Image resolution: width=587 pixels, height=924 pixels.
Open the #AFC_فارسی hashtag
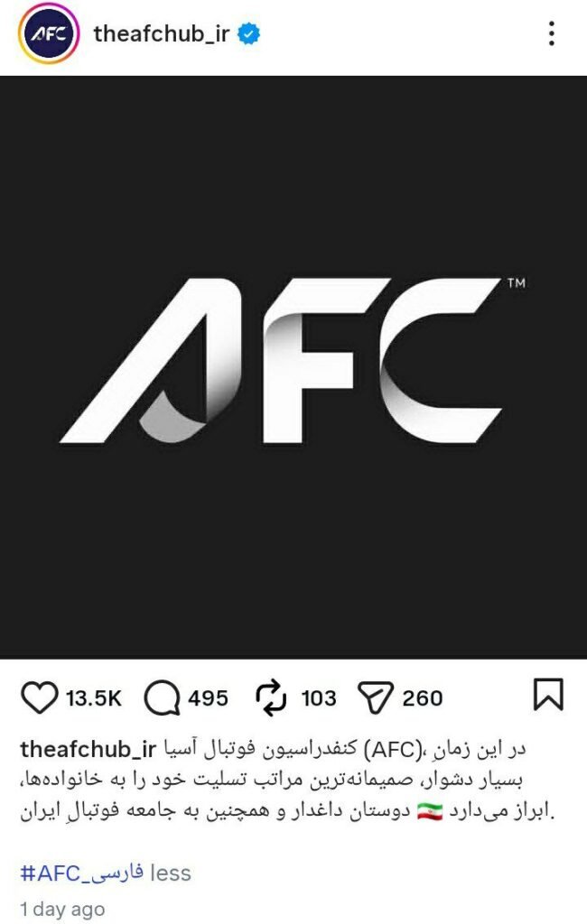[81, 873]
